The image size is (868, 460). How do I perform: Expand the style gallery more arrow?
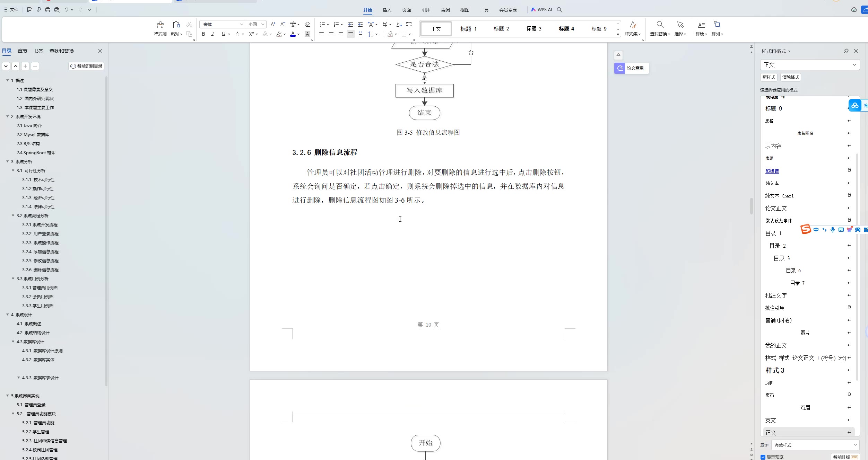[x=618, y=34]
